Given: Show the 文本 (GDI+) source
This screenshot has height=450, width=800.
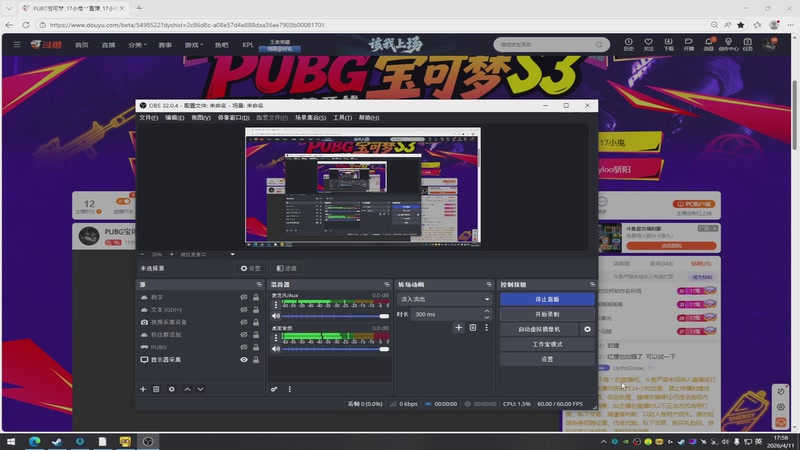Looking at the screenshot, I should pyautogui.click(x=244, y=310).
